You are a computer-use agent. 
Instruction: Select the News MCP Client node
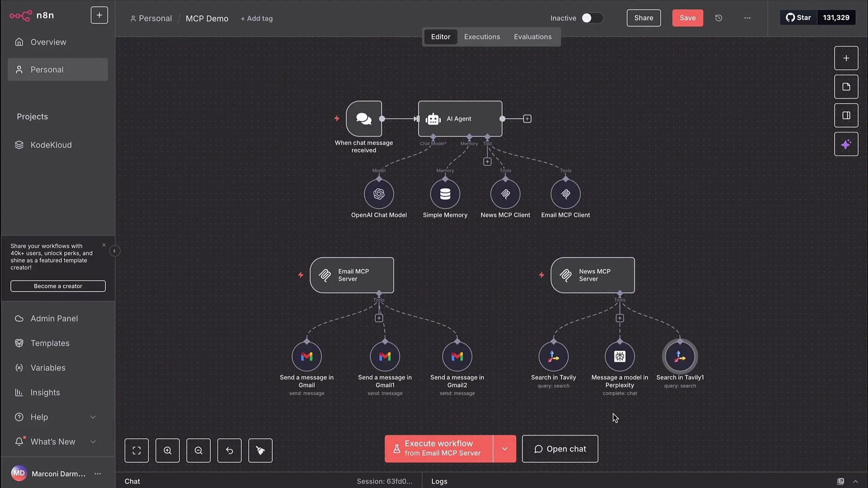tap(505, 194)
